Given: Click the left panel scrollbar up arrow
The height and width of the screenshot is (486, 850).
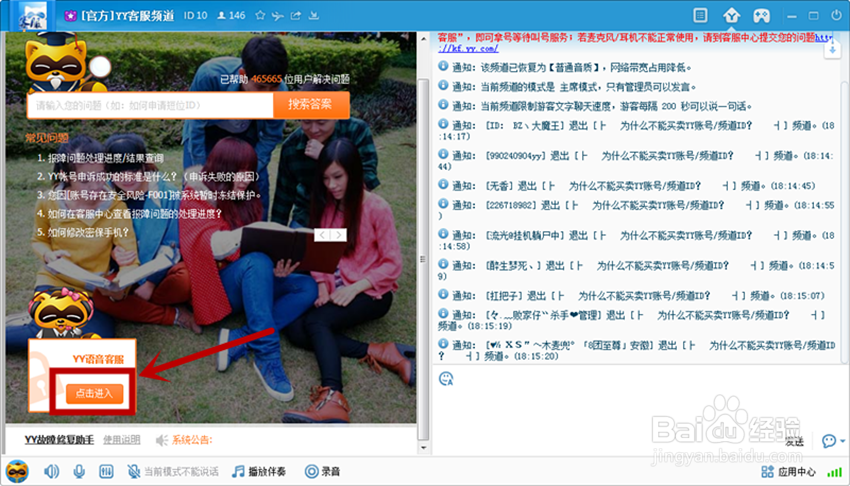Looking at the screenshot, I should coord(423,40).
